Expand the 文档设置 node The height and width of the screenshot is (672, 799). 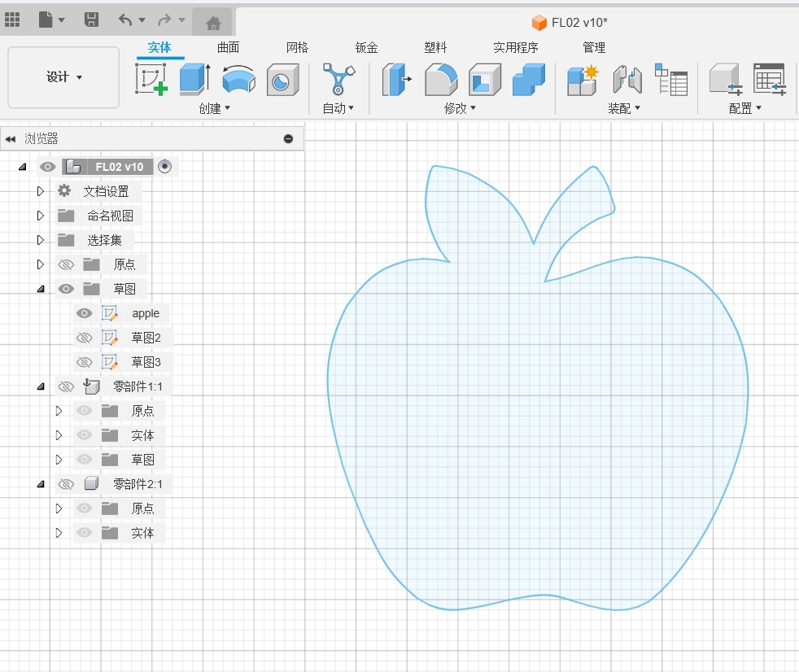point(40,191)
